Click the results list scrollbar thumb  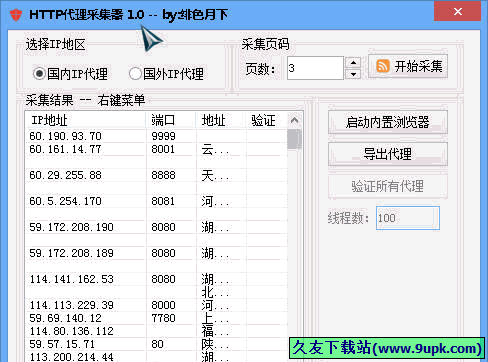click(x=294, y=139)
